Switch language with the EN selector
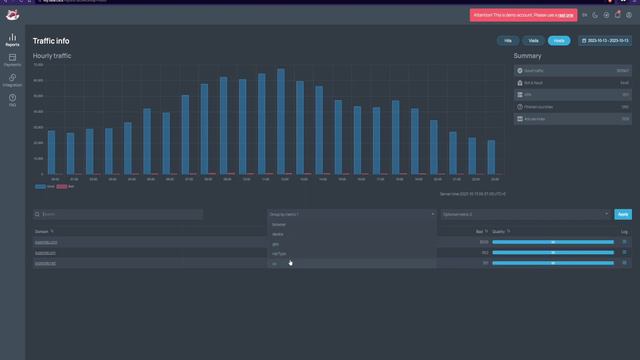 tap(584, 15)
